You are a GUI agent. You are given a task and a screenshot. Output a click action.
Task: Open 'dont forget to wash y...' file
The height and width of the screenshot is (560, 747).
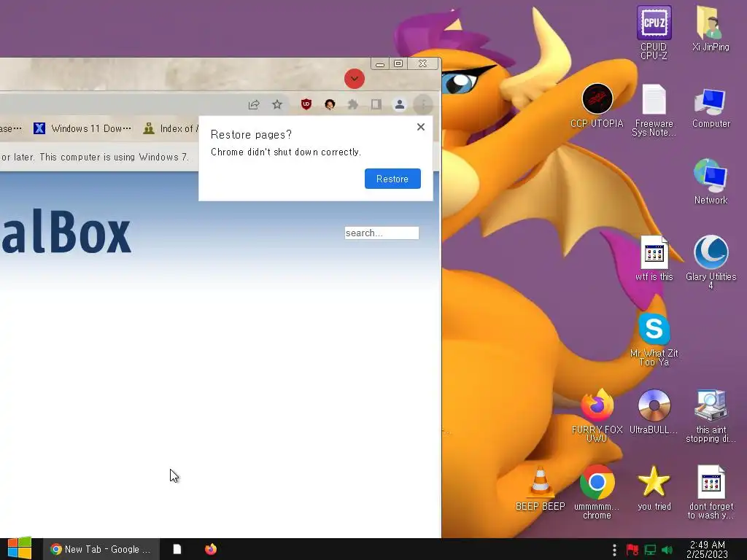tap(711, 492)
